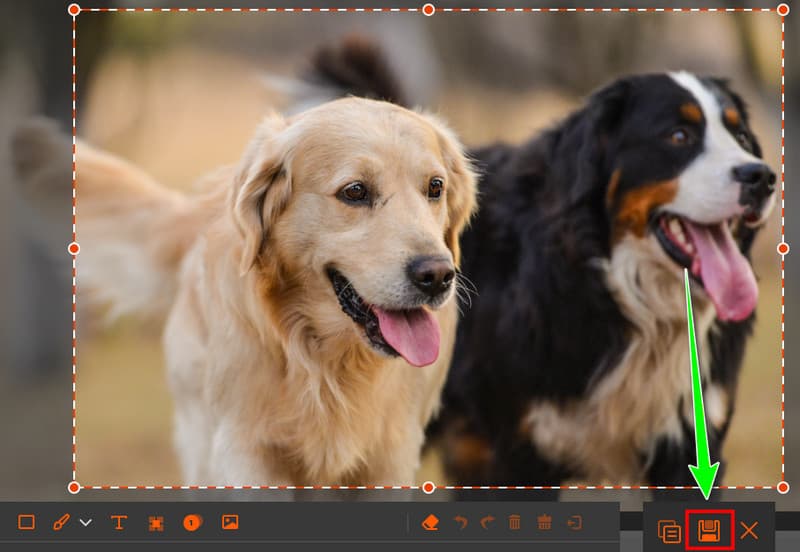Select the rectangle shape tool
This screenshot has width=800, height=552.
27,522
